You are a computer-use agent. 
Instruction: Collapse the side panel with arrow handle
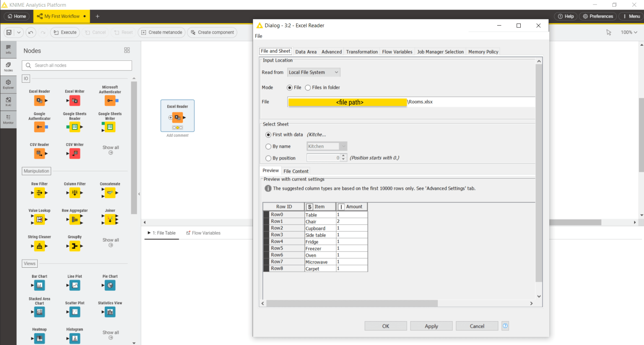click(x=139, y=194)
